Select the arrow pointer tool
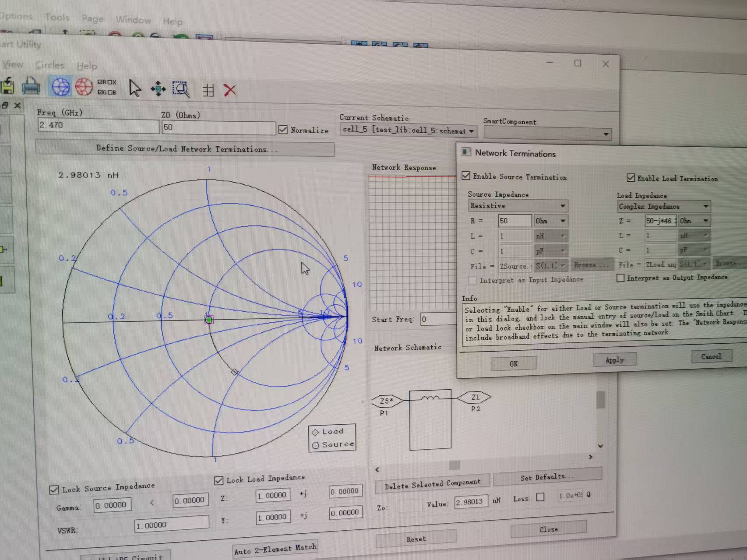 [x=135, y=88]
